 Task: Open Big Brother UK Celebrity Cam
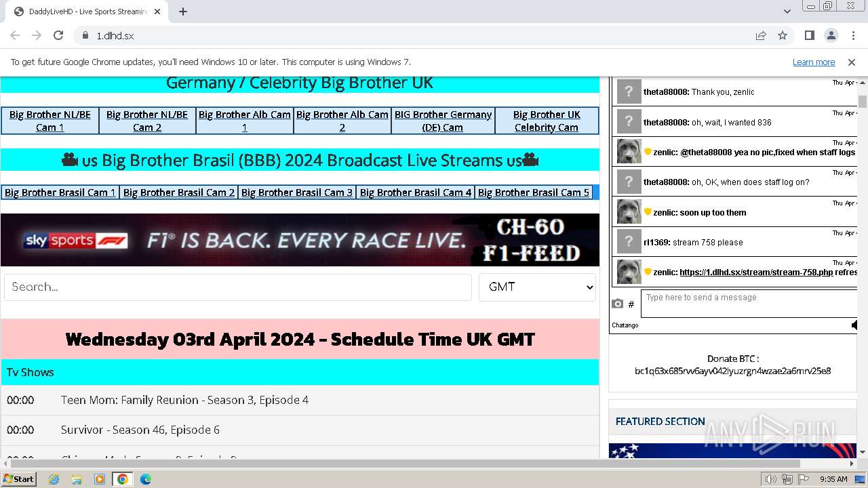(547, 121)
